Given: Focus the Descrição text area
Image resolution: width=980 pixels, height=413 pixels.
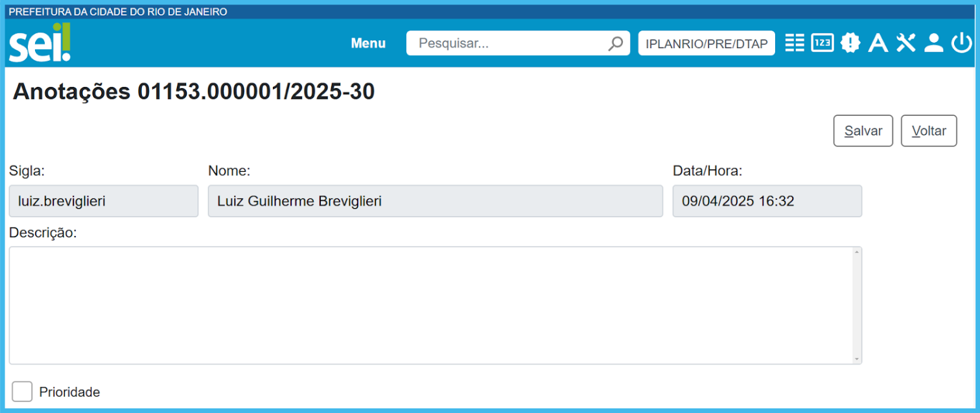Looking at the screenshot, I should [x=428, y=305].
